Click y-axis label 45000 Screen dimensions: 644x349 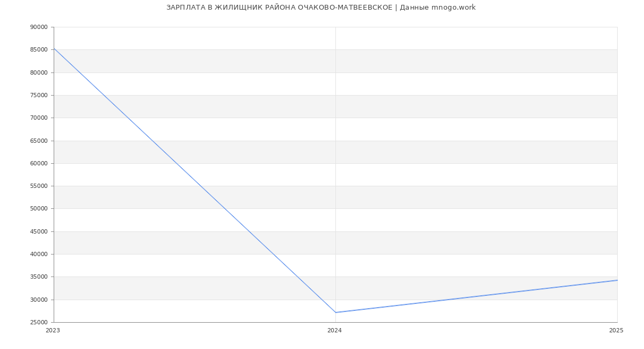pos(39,231)
